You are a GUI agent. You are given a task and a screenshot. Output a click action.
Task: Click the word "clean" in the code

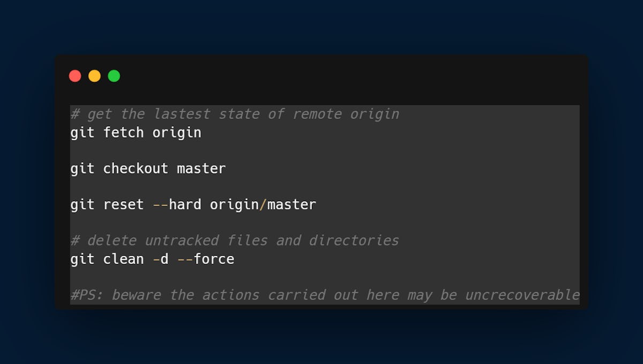(123, 259)
